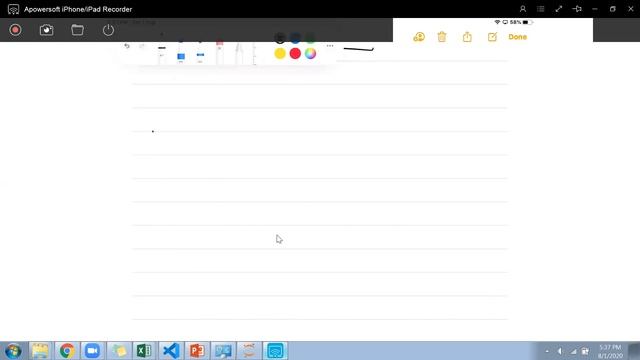Open the three-dot more options in drawing palette
The height and width of the screenshot is (360, 640).
coord(330,46)
